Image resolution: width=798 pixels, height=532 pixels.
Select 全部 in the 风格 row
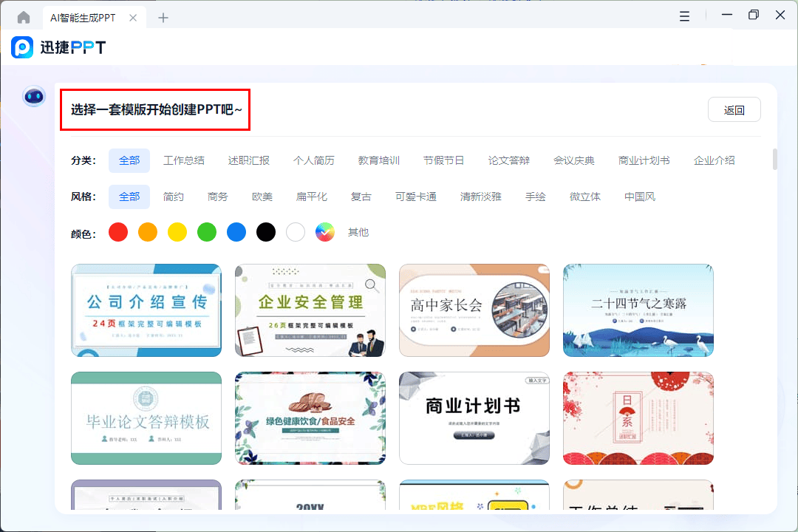pos(129,197)
